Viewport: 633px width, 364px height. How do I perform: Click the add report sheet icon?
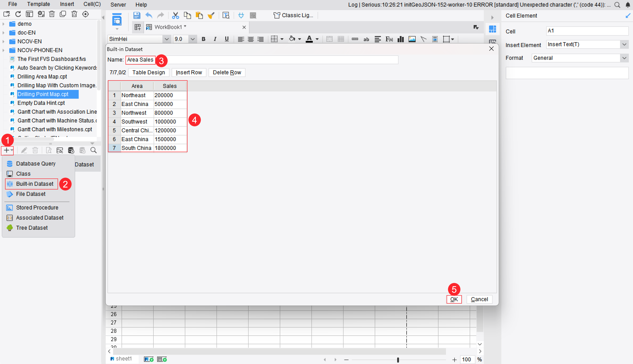coord(149,359)
